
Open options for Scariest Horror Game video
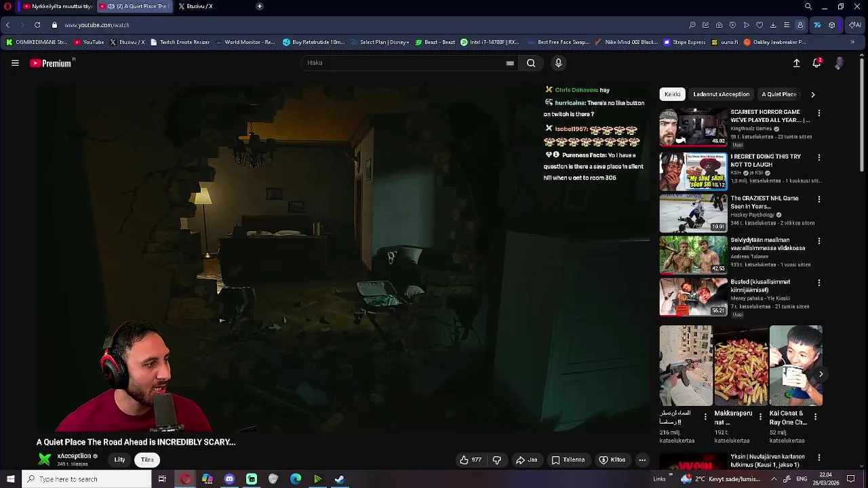818,113
